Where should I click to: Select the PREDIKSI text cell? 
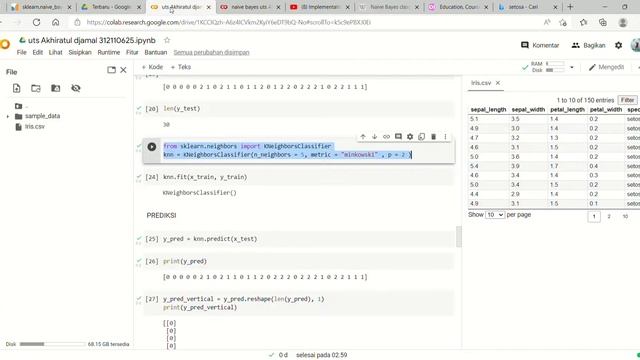(161, 215)
